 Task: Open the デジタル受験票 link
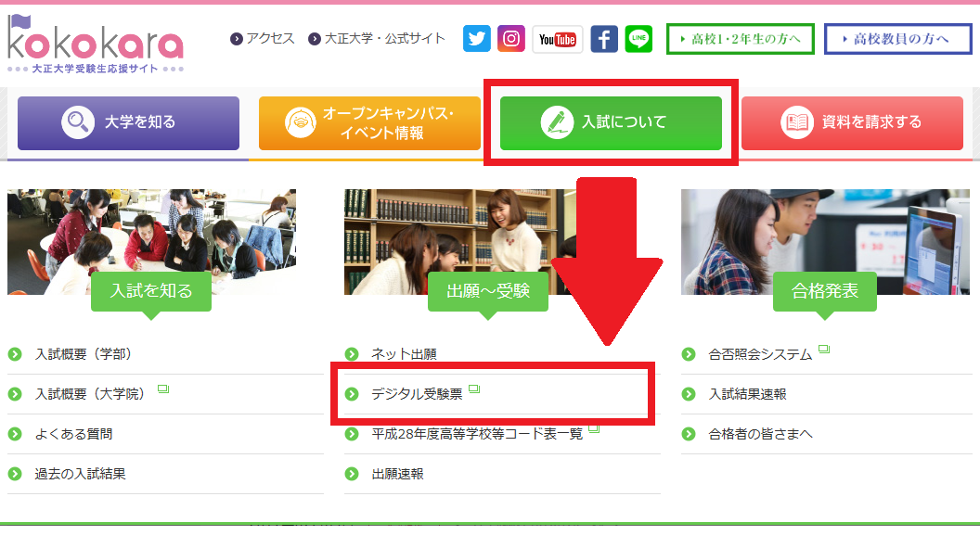tap(418, 393)
